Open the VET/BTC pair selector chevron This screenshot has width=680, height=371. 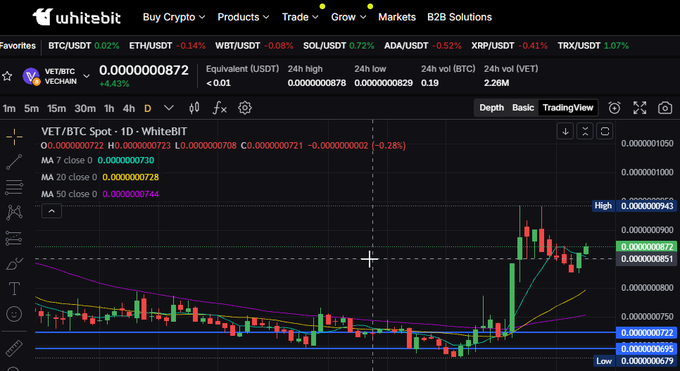86,76
